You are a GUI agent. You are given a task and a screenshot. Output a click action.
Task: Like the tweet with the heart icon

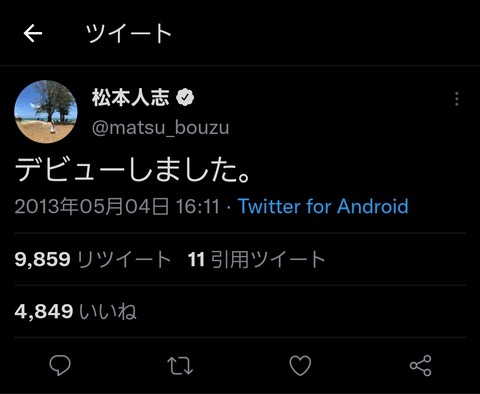pyautogui.click(x=300, y=365)
